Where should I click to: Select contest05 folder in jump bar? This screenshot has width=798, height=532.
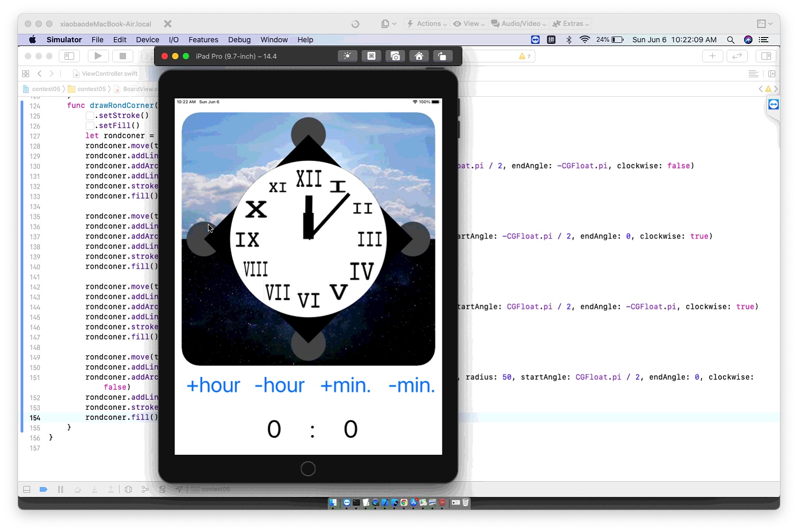(x=87, y=89)
